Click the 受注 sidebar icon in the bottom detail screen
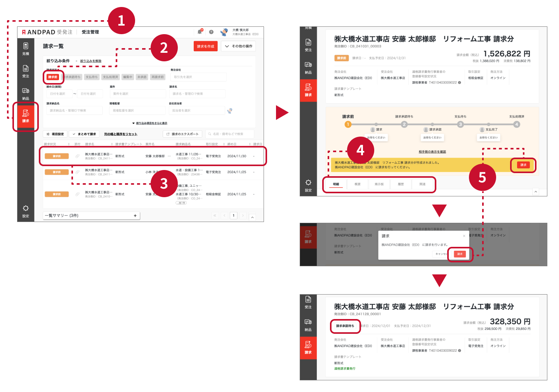This screenshot has width=559, height=392. point(308,302)
